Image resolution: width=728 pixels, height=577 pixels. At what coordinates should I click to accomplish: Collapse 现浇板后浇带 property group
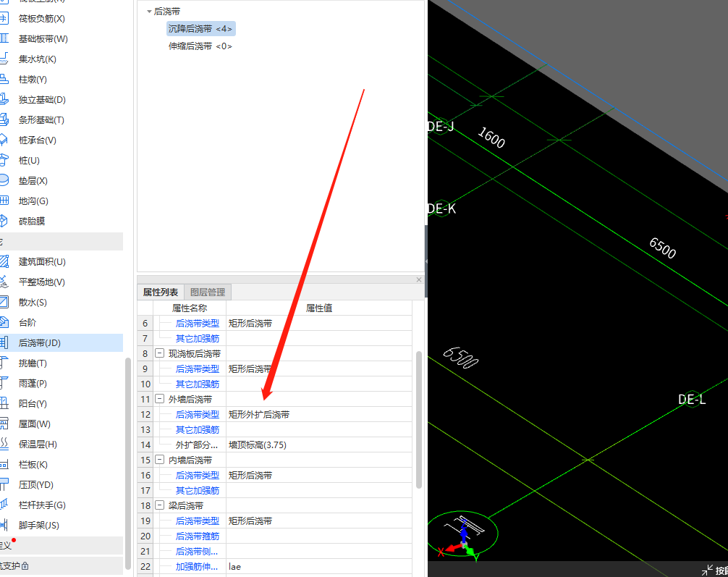(159, 353)
